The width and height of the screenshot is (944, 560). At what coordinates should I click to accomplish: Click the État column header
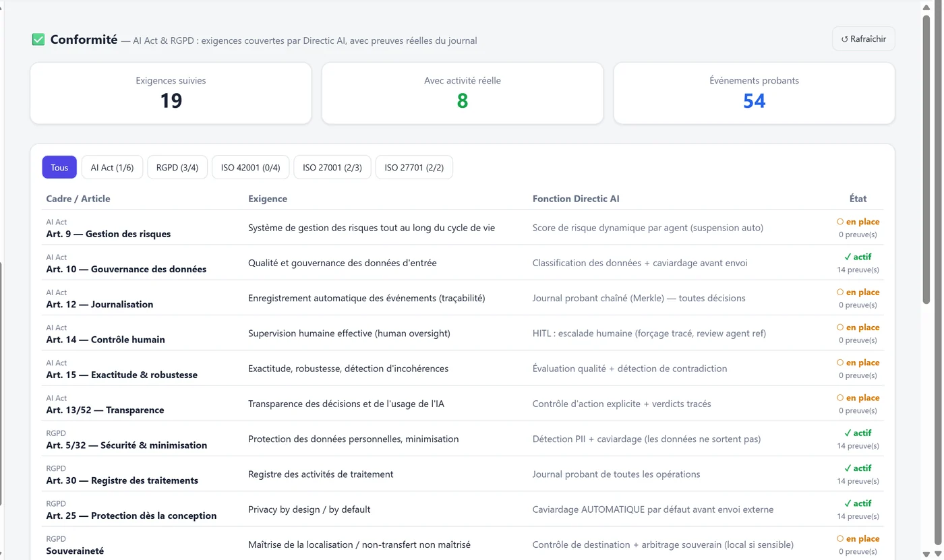[858, 199]
